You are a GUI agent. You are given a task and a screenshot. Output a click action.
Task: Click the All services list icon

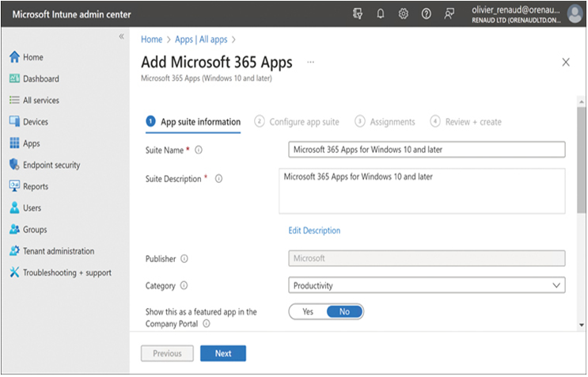pos(14,100)
